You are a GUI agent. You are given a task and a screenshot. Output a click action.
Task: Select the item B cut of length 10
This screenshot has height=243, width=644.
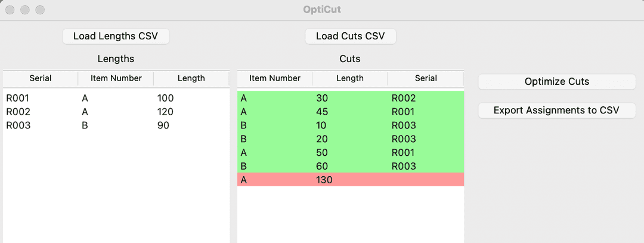[350, 125]
